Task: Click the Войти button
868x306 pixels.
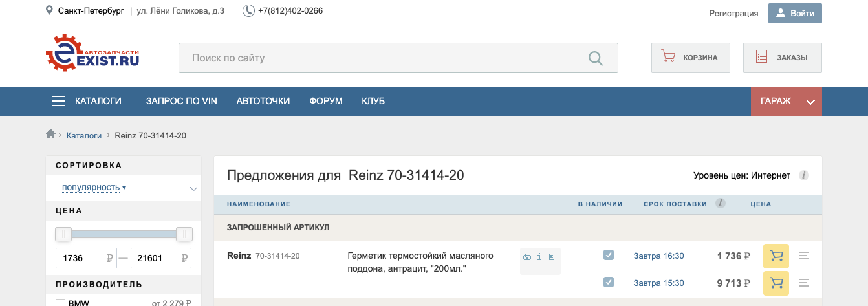Action: [x=795, y=13]
